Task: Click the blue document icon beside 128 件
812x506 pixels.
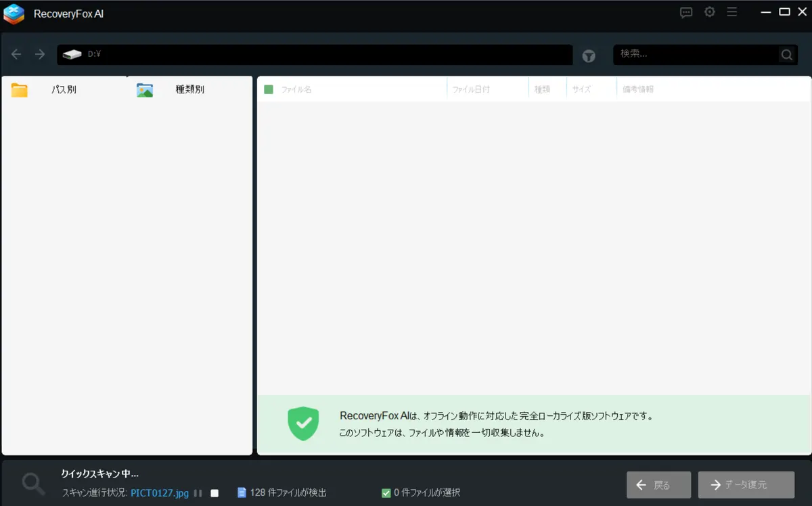Action: [x=242, y=492]
